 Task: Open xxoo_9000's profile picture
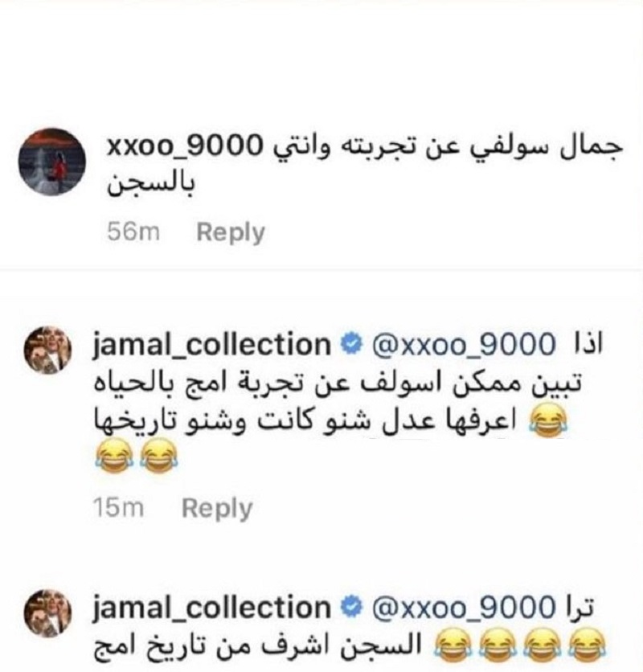coord(52,162)
